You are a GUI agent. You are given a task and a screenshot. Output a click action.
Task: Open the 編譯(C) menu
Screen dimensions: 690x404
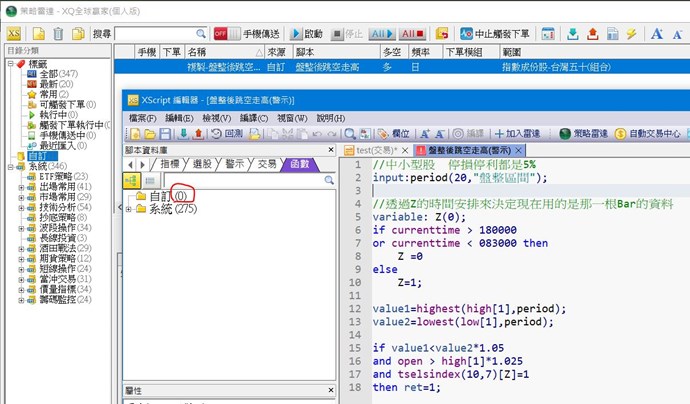coord(254,117)
